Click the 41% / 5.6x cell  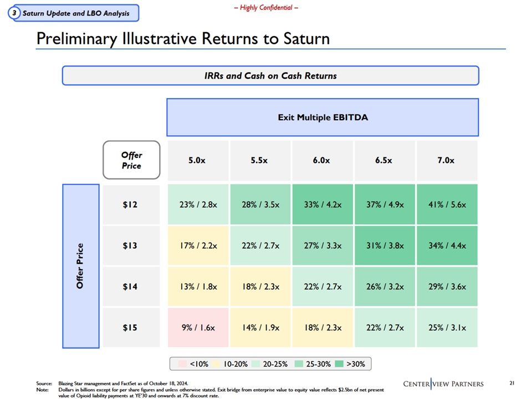point(447,204)
